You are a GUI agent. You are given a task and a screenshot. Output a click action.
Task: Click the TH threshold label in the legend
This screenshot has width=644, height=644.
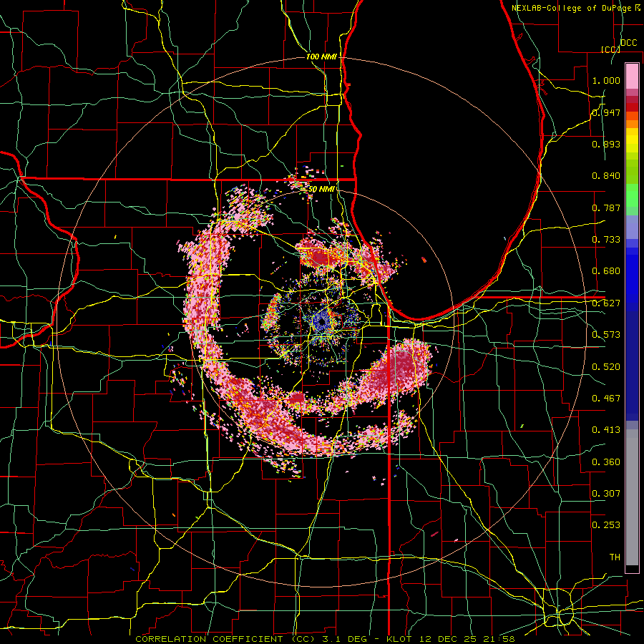[615, 557]
